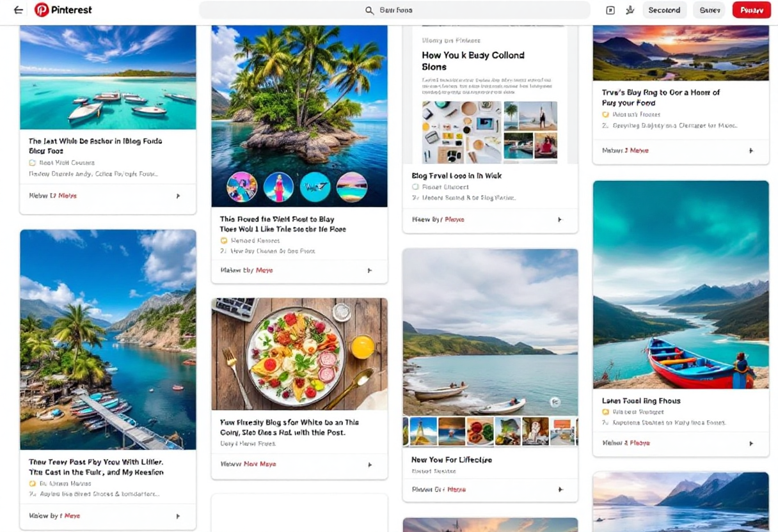Focus the search input field

[x=395, y=10]
